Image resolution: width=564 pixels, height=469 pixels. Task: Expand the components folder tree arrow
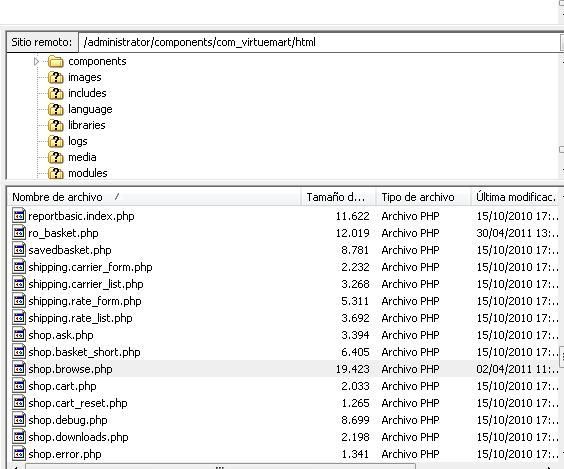(x=36, y=62)
